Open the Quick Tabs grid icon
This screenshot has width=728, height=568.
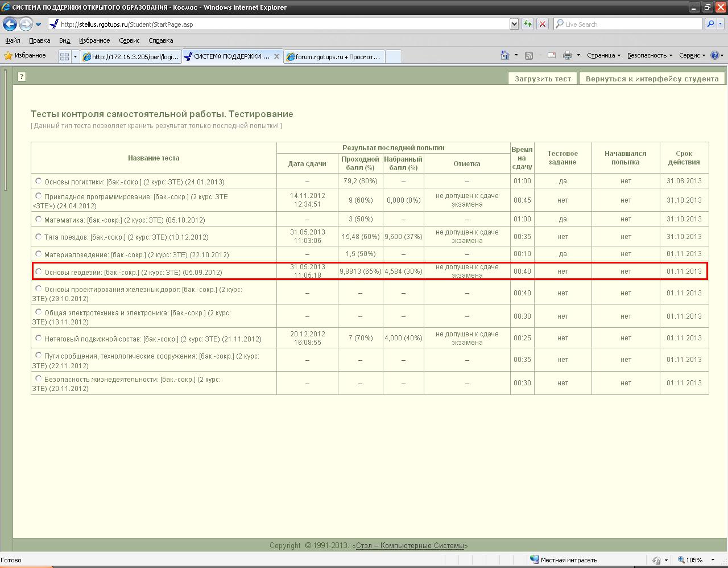pyautogui.click(x=64, y=56)
